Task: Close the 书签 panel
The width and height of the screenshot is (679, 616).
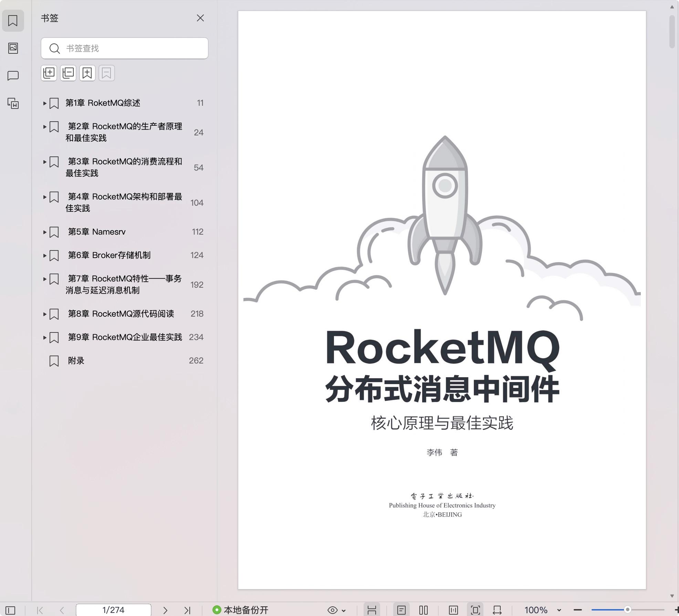Action: pos(200,18)
